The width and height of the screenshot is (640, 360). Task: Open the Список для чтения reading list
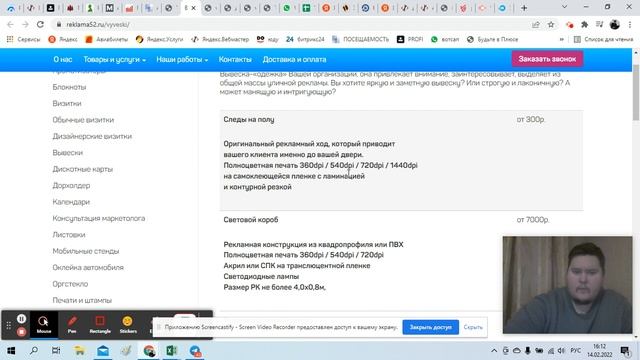603,39
